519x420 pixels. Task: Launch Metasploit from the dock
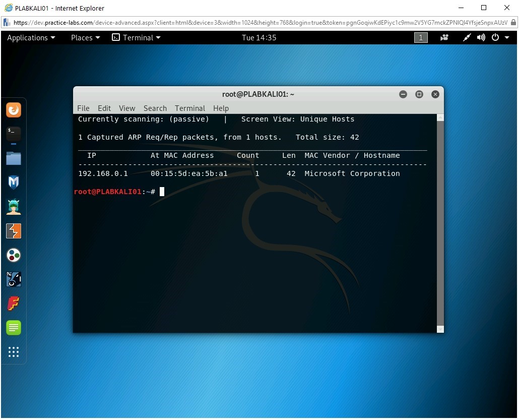[x=14, y=183]
